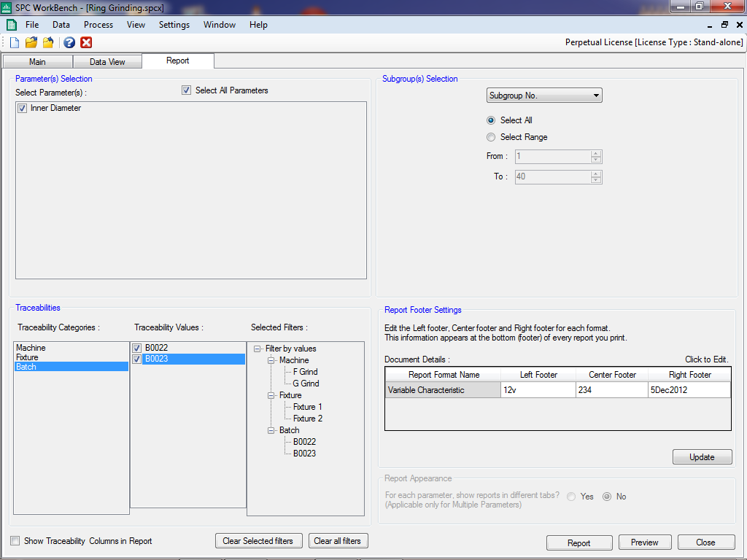Select F Grind in Selected Filters tree
This screenshot has height=560, width=747.
[x=306, y=372]
